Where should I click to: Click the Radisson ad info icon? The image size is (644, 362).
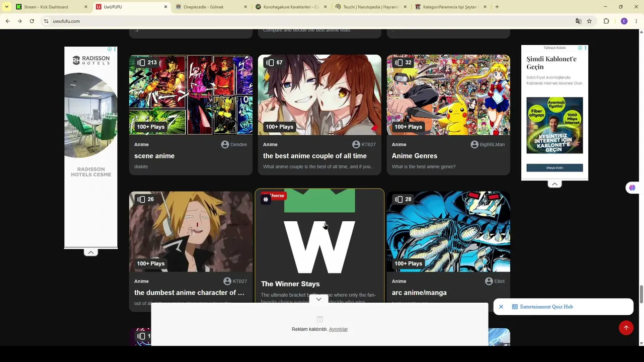click(x=110, y=49)
